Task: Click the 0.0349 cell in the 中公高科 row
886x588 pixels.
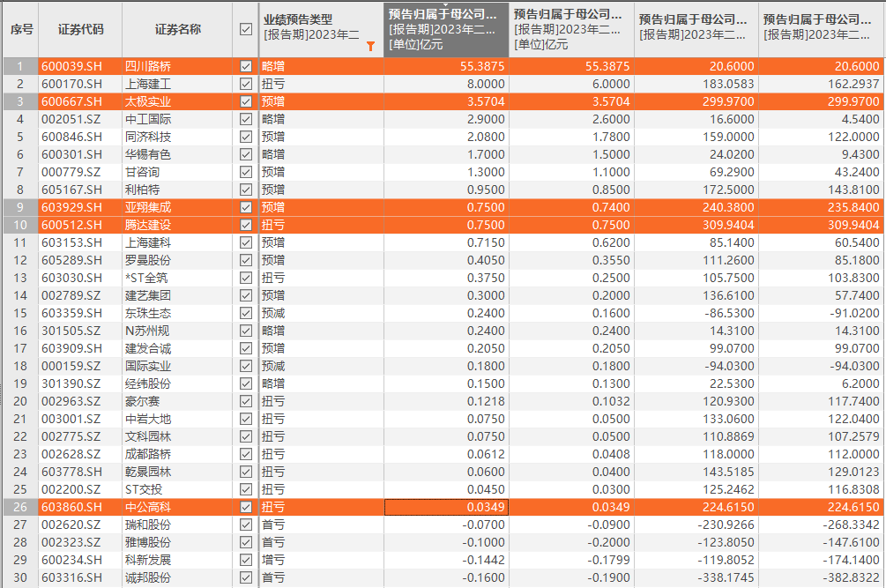Action: tap(445, 507)
